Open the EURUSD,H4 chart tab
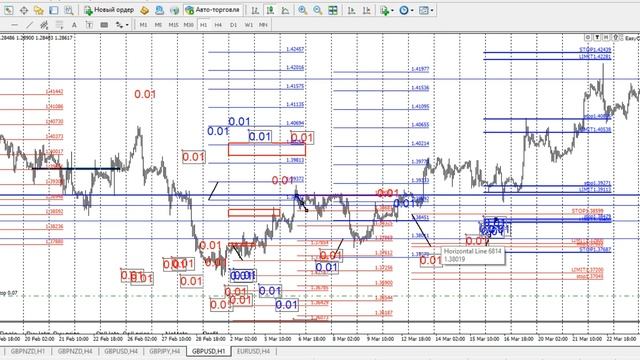Screen dimensions: 640x360 point(253,351)
